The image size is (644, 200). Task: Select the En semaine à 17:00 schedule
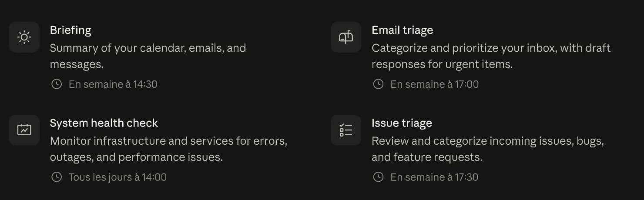coord(435,84)
